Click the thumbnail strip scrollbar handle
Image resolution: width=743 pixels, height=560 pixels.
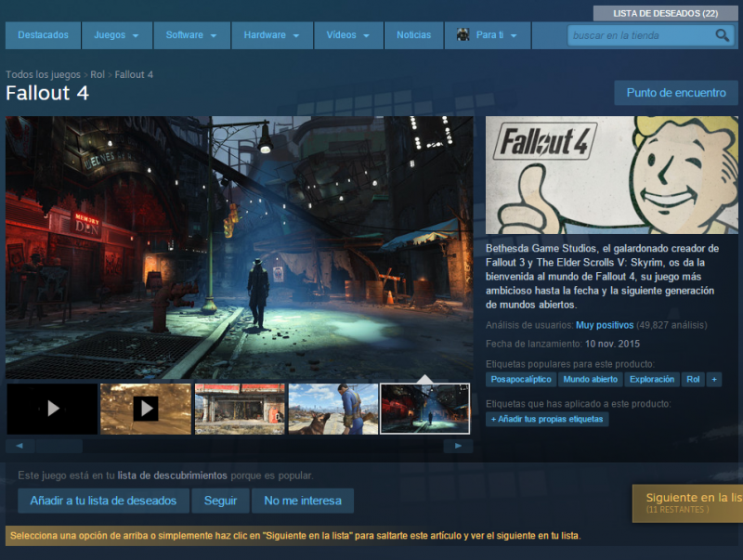tap(59, 446)
